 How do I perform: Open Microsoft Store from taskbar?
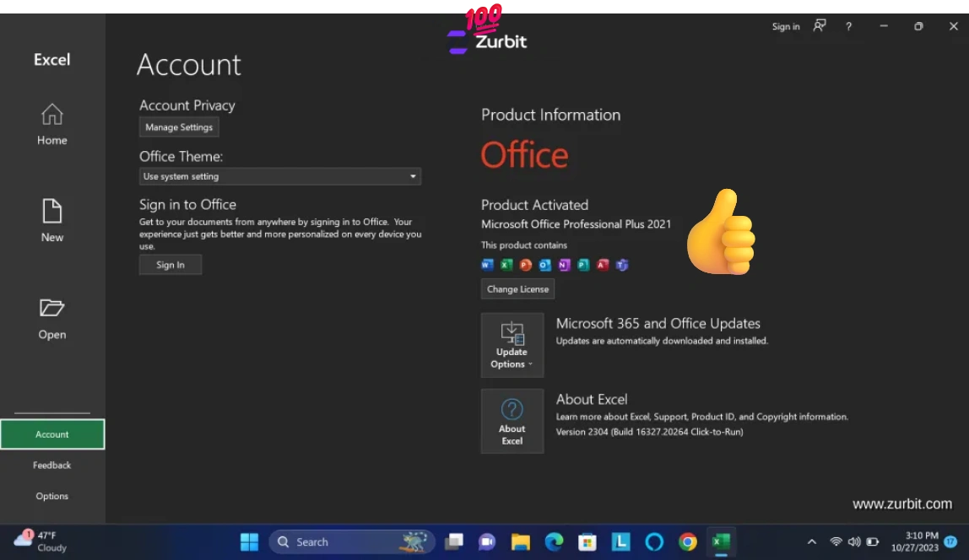coord(587,542)
